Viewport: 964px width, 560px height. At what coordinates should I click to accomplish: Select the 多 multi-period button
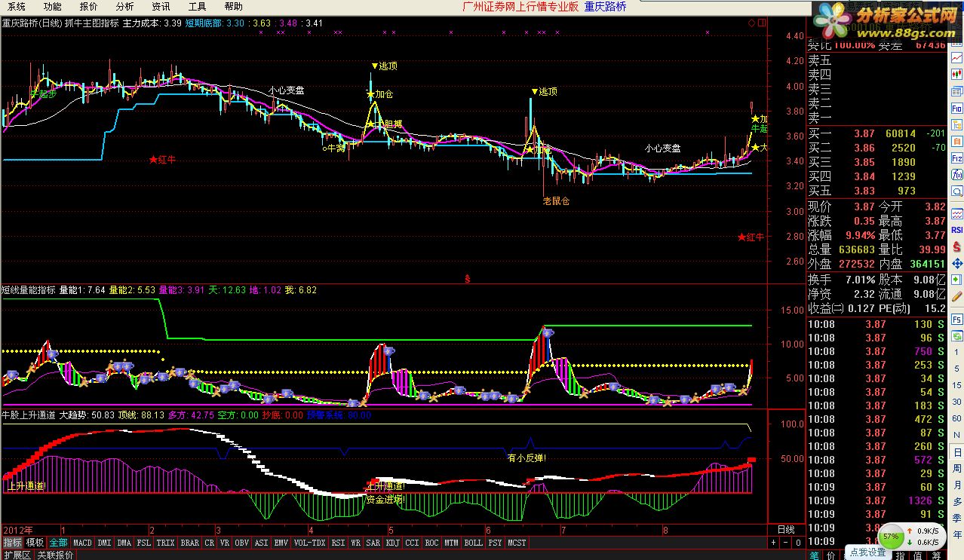coord(957,501)
